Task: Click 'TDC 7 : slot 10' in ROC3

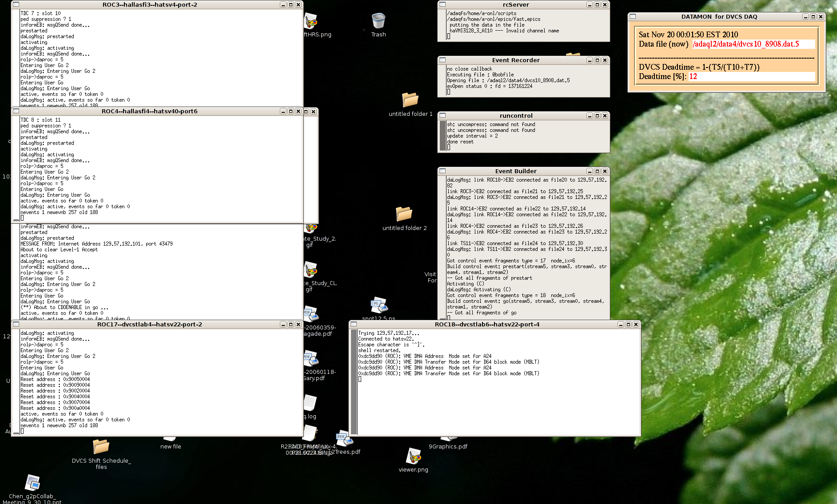Action: [x=40, y=13]
